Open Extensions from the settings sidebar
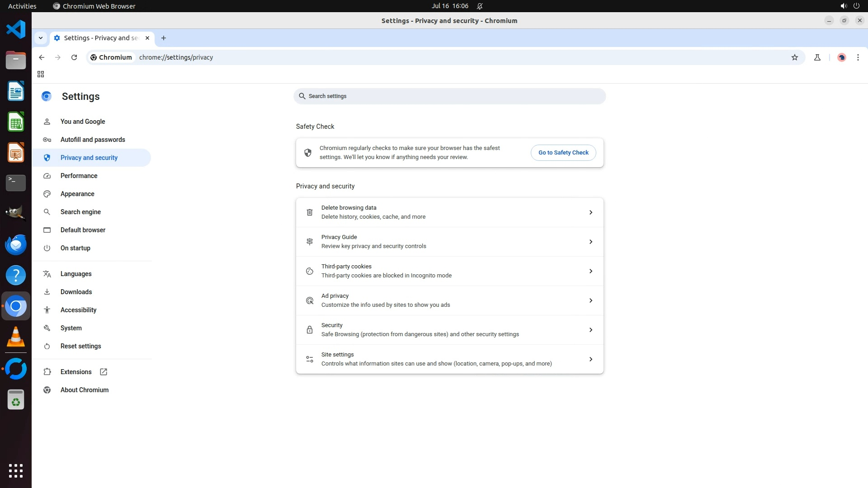 (76, 372)
